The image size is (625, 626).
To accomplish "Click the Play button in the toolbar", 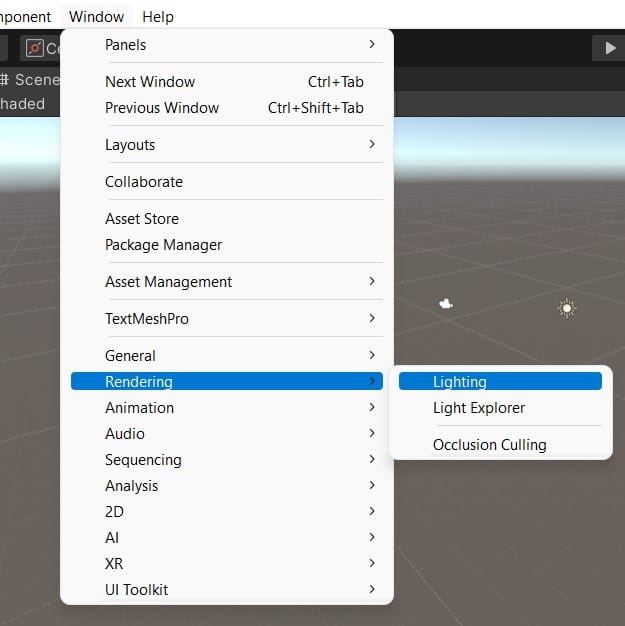I will coord(609,47).
